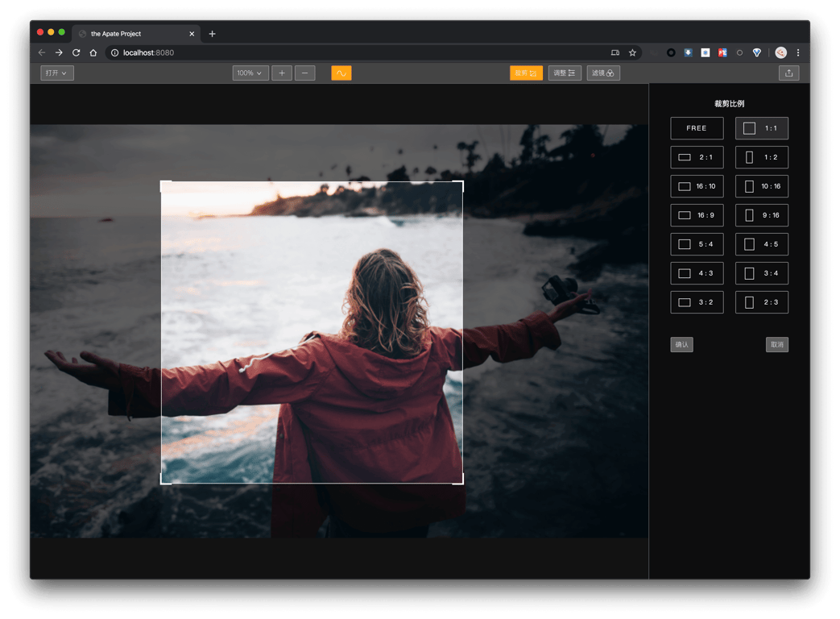
Task: Bookmark page with the star icon
Action: click(x=632, y=52)
